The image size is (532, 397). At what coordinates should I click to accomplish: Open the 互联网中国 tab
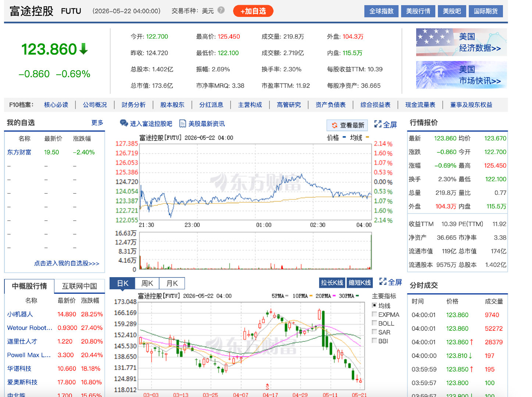(79, 286)
